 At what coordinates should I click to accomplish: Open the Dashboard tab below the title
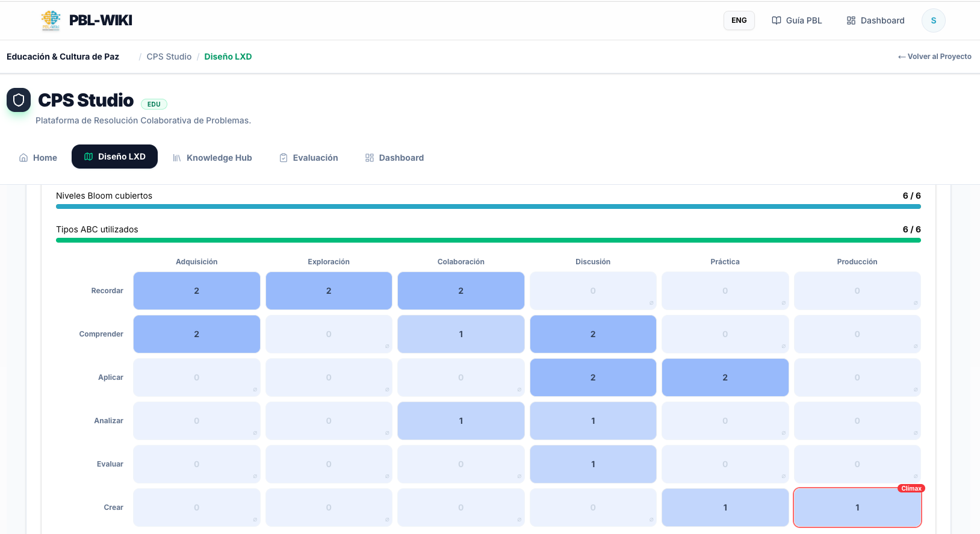click(x=401, y=158)
